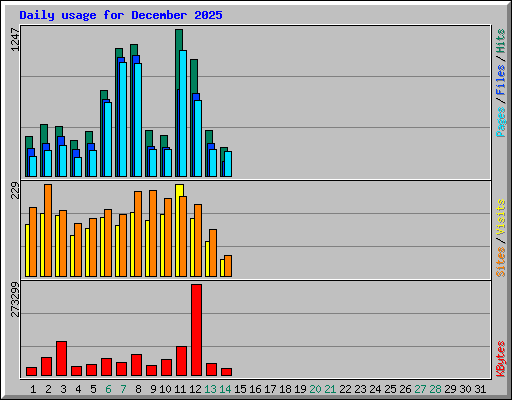Screen dimensions: 512x400
Task: Click day 17 on the x-axis
Action: tap(270, 389)
